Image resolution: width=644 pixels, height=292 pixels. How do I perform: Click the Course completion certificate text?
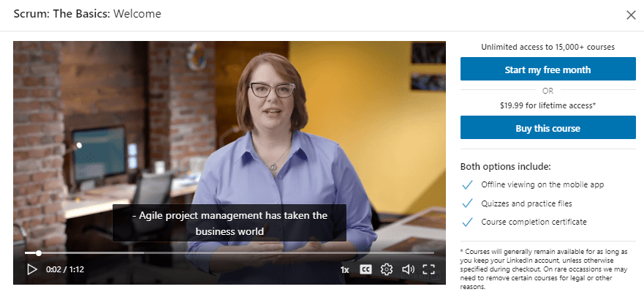(x=534, y=222)
